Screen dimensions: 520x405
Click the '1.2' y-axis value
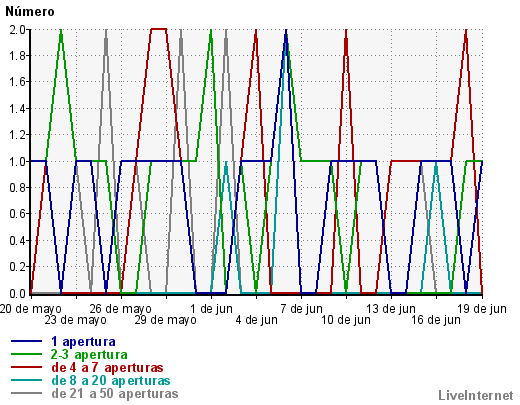tap(17, 135)
